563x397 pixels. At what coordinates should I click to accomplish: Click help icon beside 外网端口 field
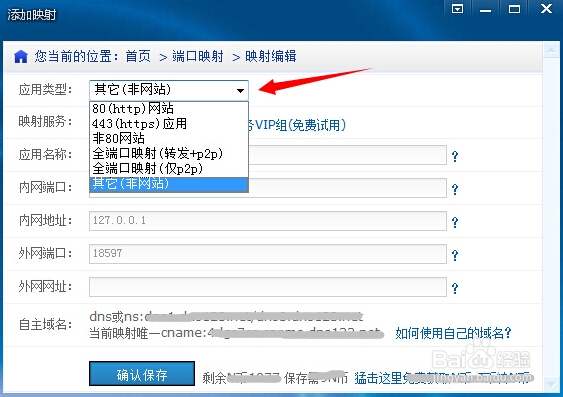455,255
